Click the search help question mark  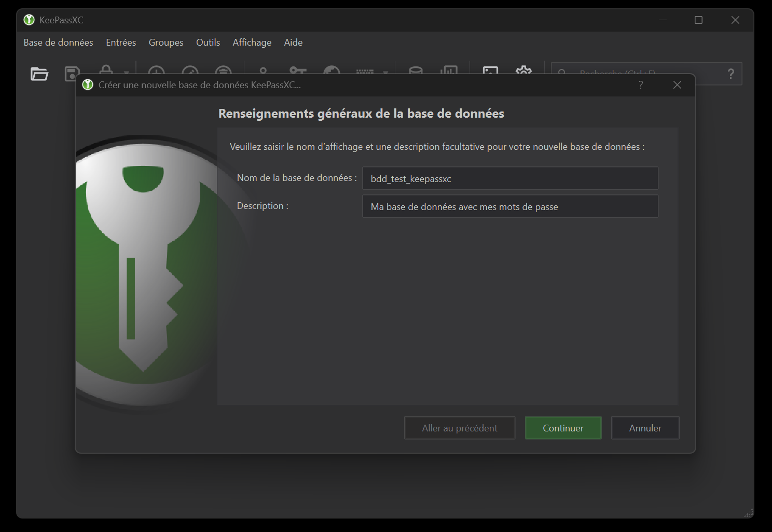[731, 74]
